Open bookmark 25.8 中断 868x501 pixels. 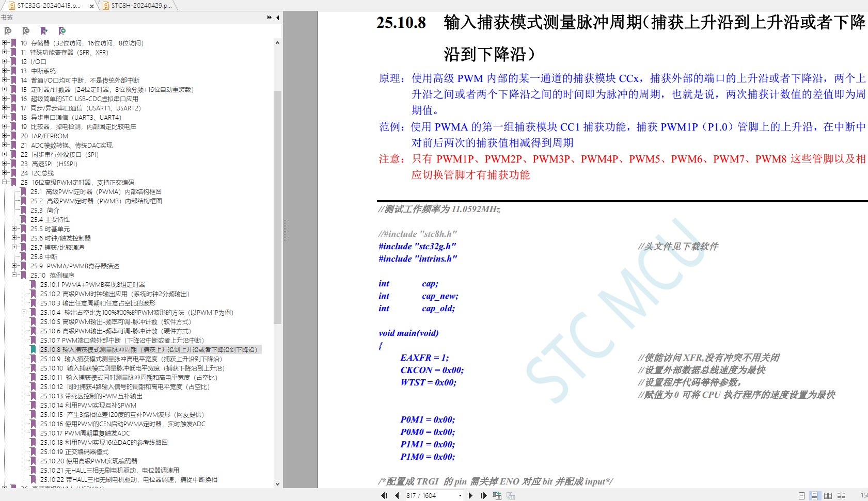(44, 256)
